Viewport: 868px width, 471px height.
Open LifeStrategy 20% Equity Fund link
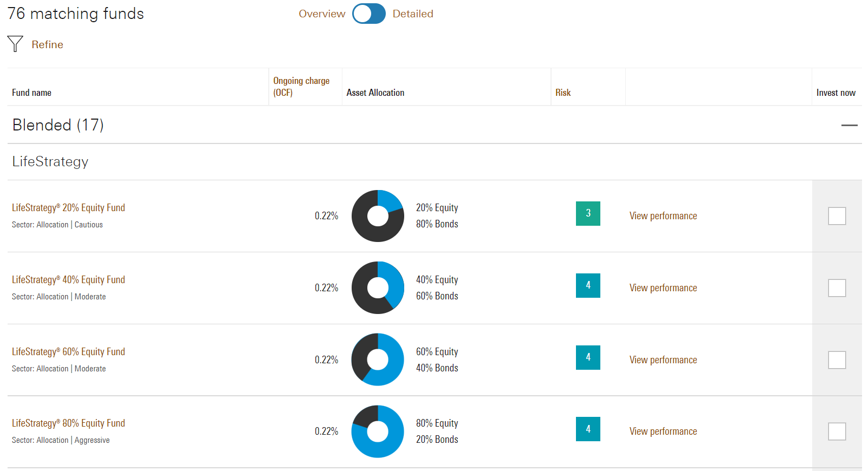click(x=68, y=207)
